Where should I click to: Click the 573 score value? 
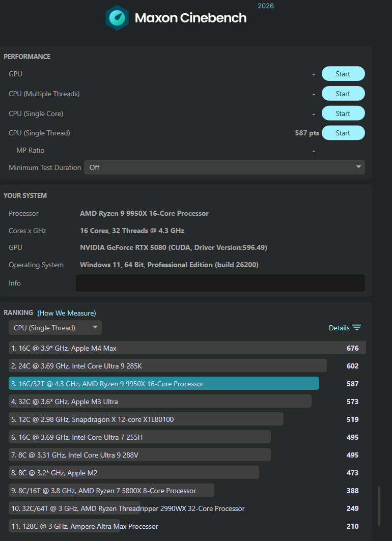352,402
